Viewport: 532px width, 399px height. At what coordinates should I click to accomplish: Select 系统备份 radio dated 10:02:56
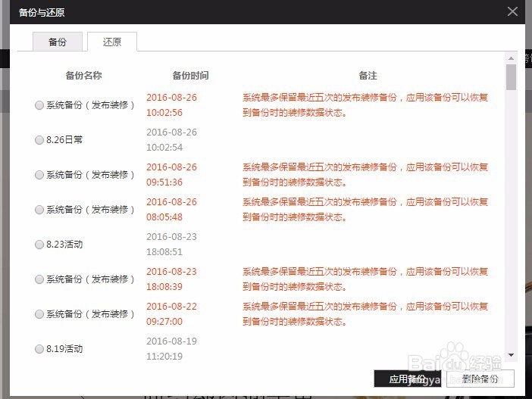[x=39, y=105]
